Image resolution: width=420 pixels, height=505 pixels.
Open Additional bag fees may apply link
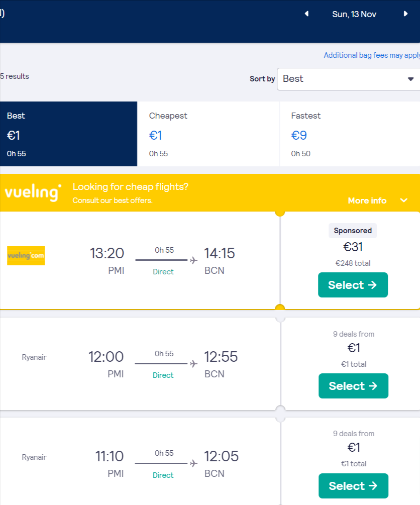pos(372,55)
